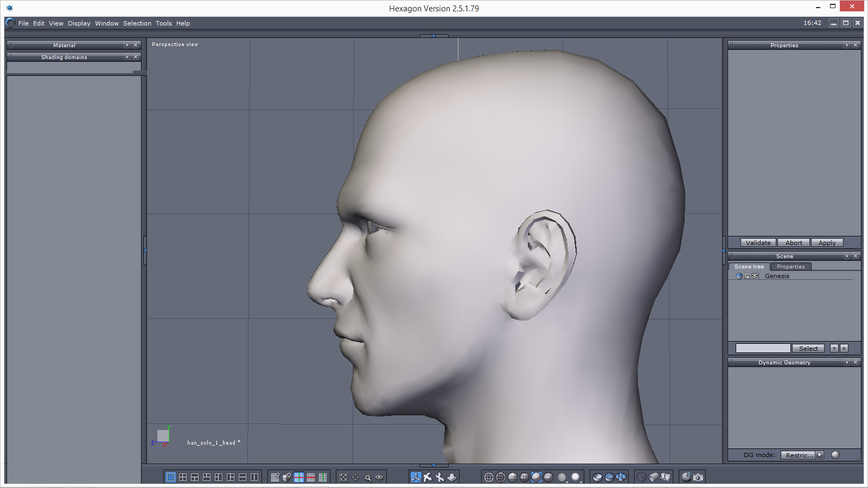Click the two boxes on plane icon
Screen dimensions: 868x488
[x=666, y=477]
